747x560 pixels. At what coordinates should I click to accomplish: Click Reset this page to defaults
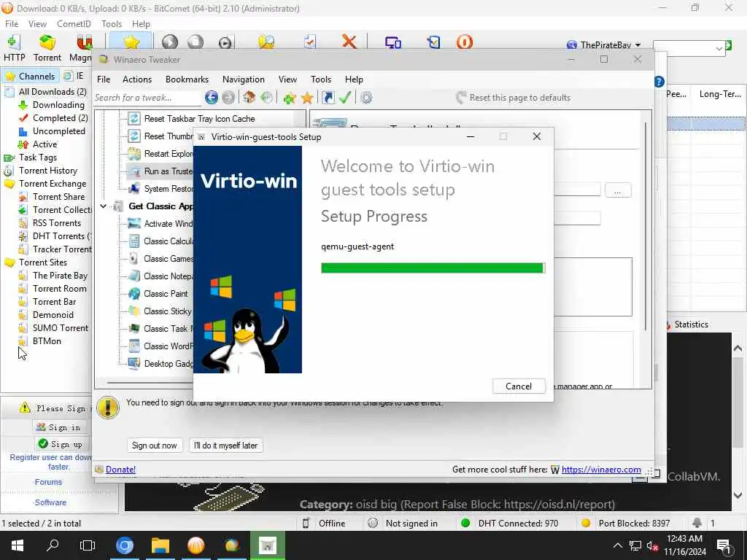tap(513, 98)
